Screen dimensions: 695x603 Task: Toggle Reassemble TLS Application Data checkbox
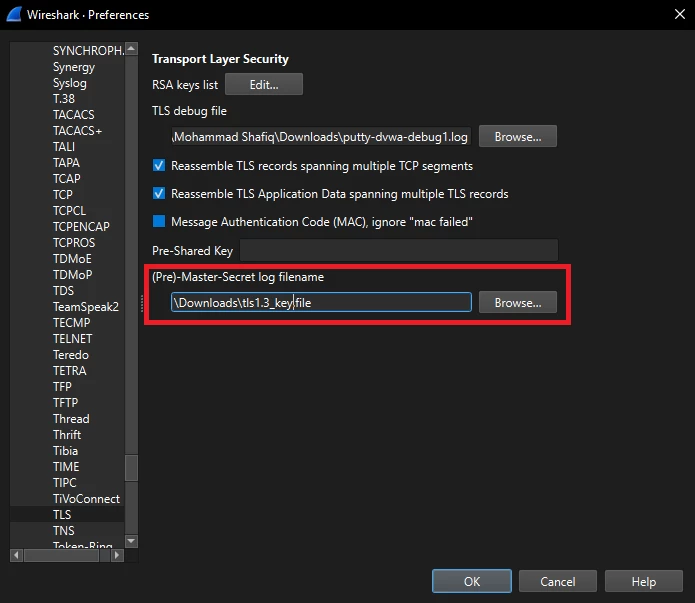[159, 193]
